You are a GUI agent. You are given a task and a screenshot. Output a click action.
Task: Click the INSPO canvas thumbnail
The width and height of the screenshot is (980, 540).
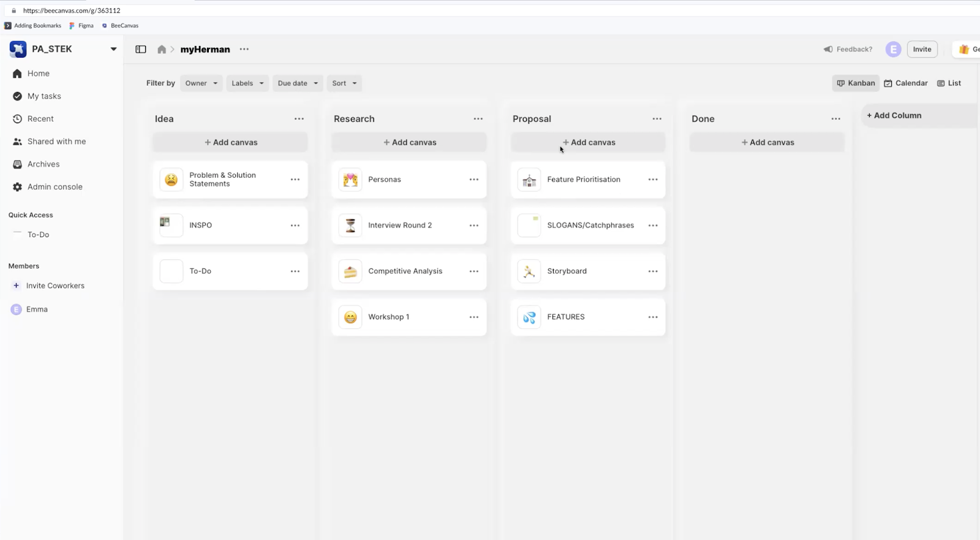(x=171, y=225)
